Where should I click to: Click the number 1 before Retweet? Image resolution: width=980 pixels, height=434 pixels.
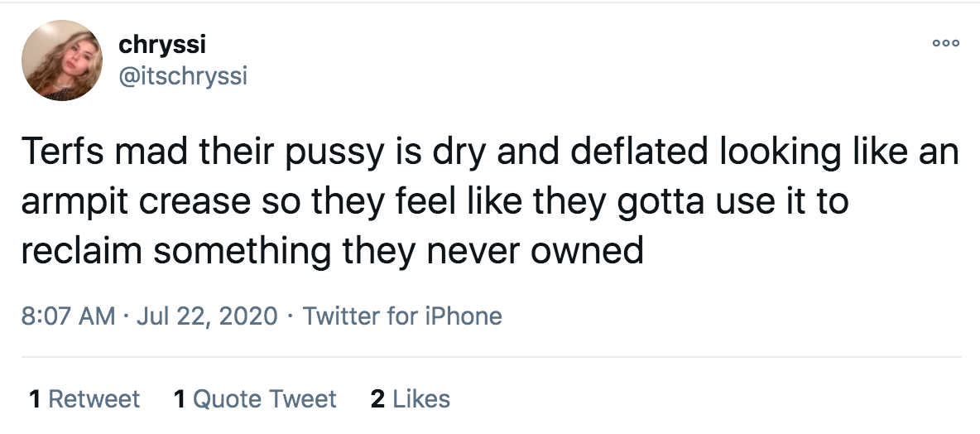pyautogui.click(x=35, y=399)
